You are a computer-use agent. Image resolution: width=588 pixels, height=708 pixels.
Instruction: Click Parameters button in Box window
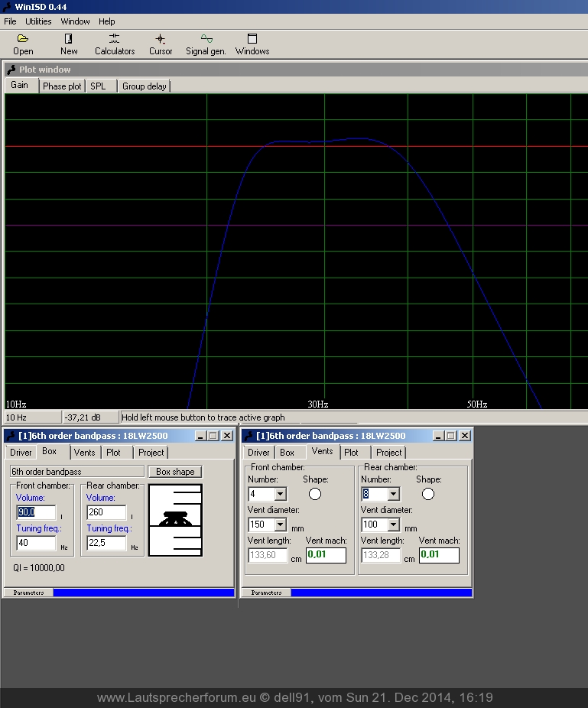(28, 593)
